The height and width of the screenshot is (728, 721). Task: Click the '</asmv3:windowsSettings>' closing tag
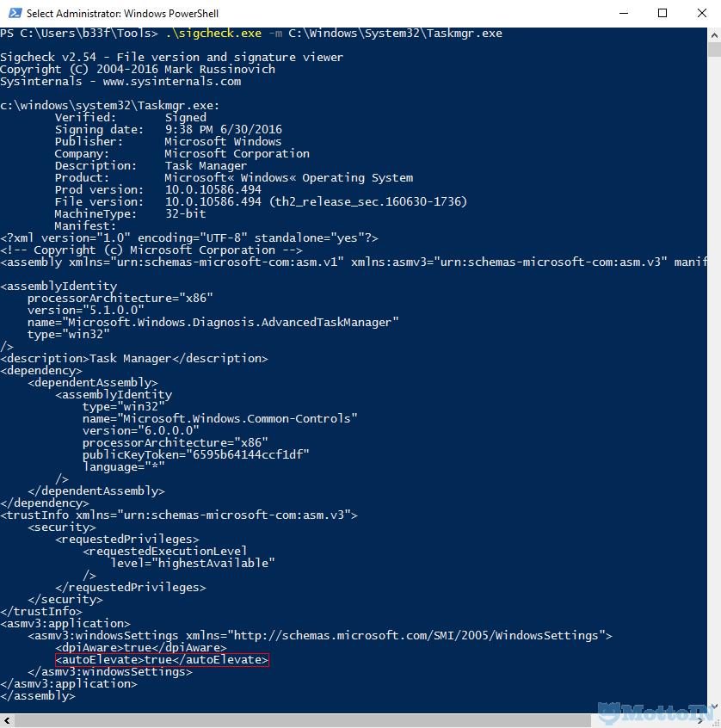point(109,672)
